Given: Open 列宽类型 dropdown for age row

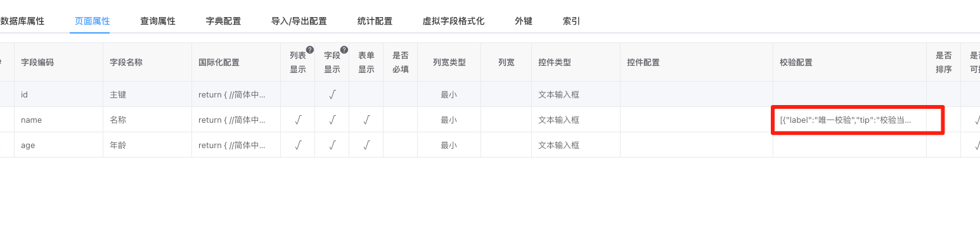Looking at the screenshot, I should (449, 145).
